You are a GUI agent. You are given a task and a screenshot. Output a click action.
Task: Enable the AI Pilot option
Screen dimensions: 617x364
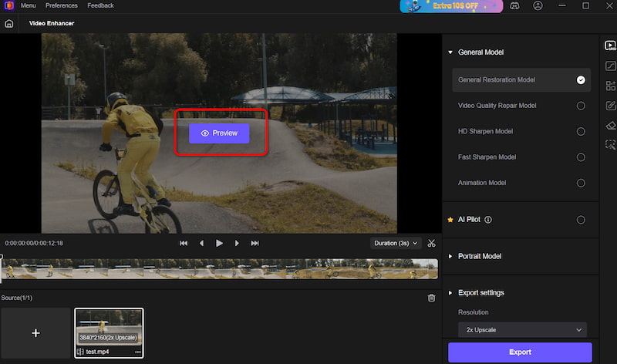tap(581, 220)
